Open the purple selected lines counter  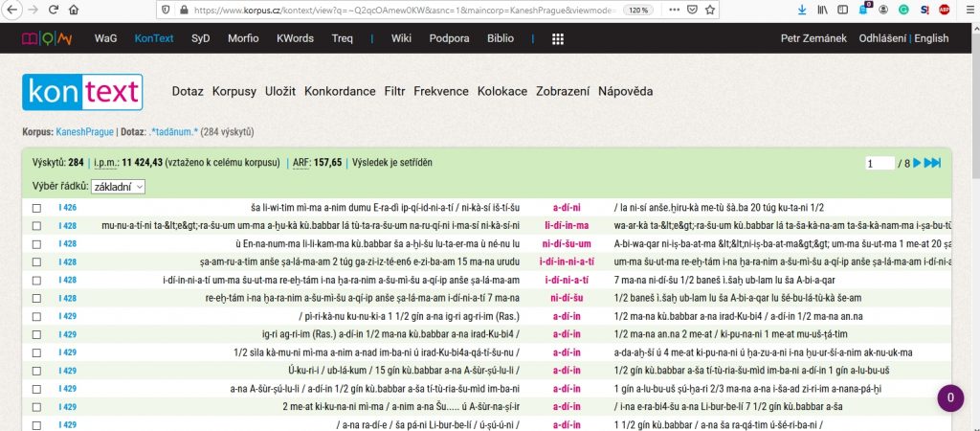click(950, 397)
